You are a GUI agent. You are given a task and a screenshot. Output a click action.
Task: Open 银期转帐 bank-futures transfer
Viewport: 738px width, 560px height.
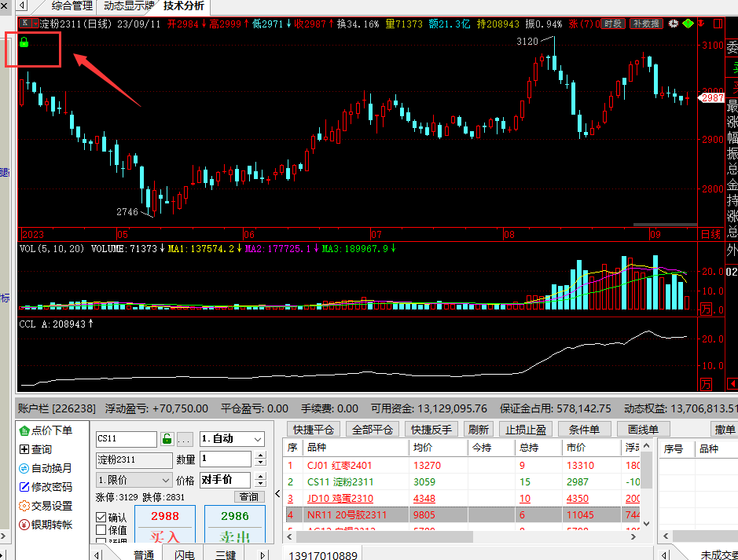point(51,525)
